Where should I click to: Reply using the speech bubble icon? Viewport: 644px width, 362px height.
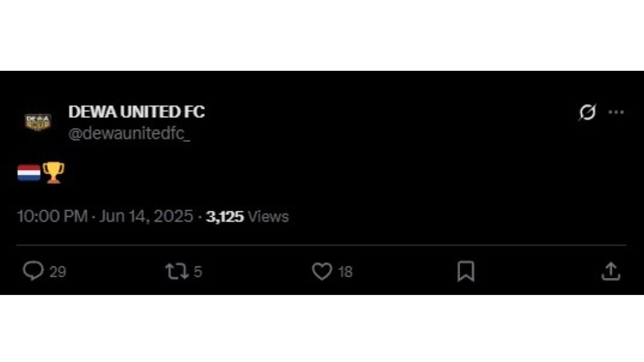tap(33, 271)
